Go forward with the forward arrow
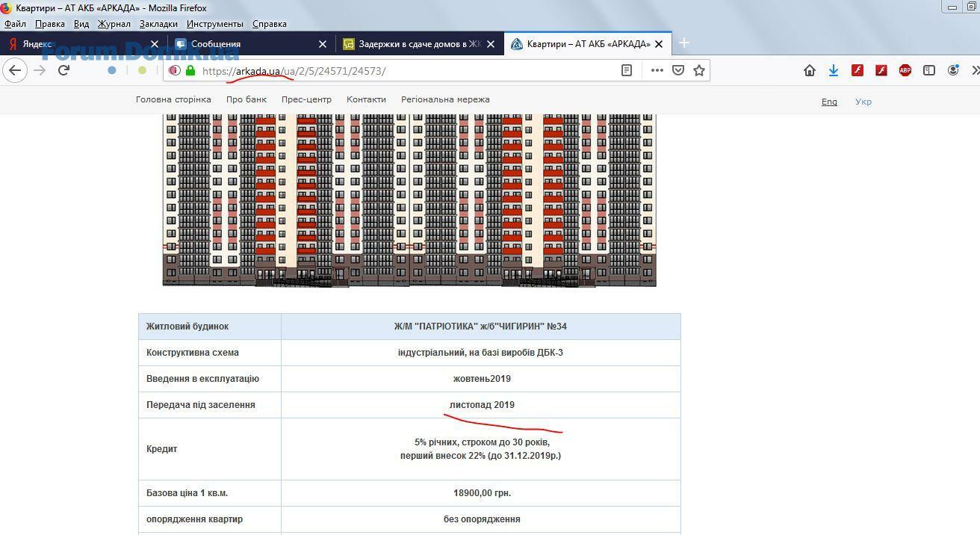 point(40,70)
